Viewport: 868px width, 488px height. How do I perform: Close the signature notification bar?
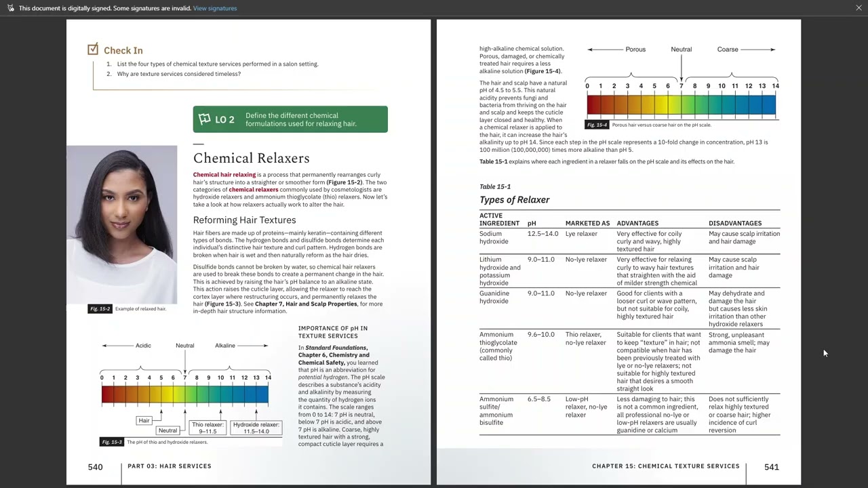point(859,8)
